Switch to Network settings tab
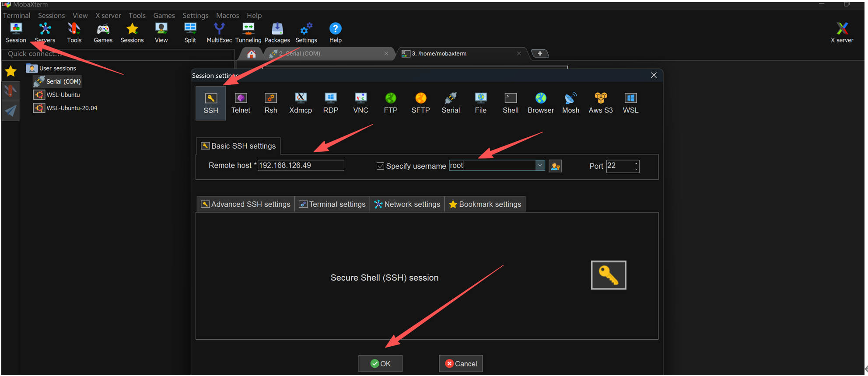868x376 pixels. coord(407,204)
